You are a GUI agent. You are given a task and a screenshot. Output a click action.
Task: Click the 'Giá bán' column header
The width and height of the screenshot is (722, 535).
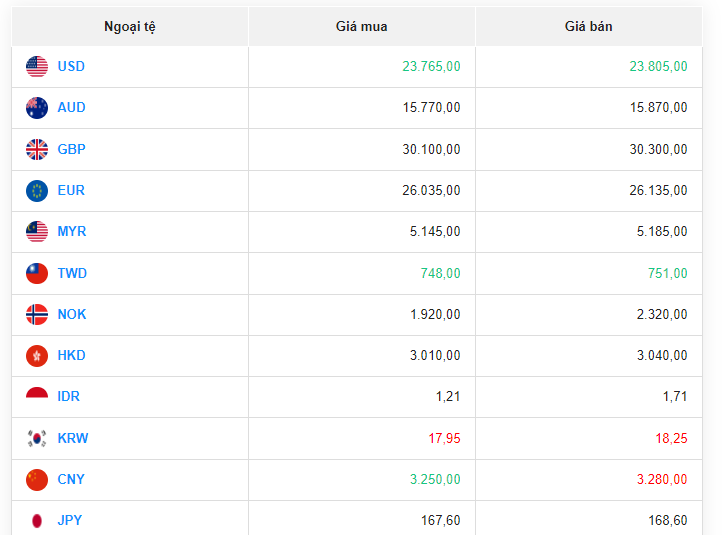588,27
